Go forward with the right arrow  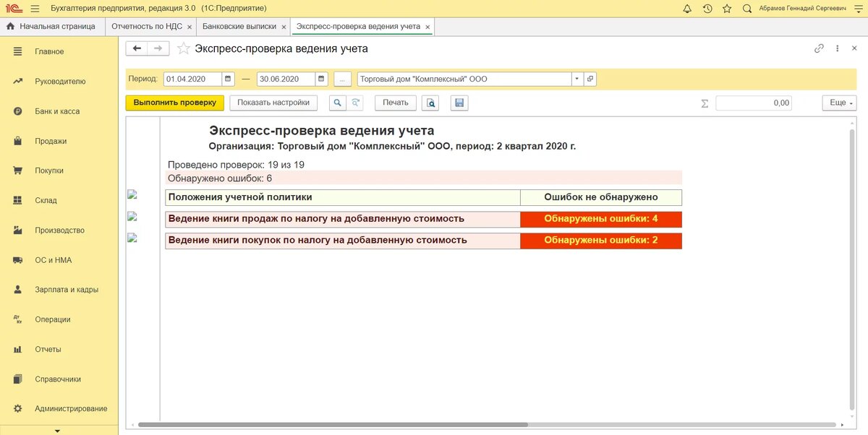coord(158,48)
